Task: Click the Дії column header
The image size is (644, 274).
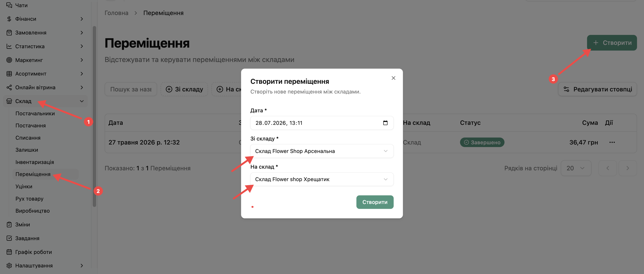Action: coord(609,123)
